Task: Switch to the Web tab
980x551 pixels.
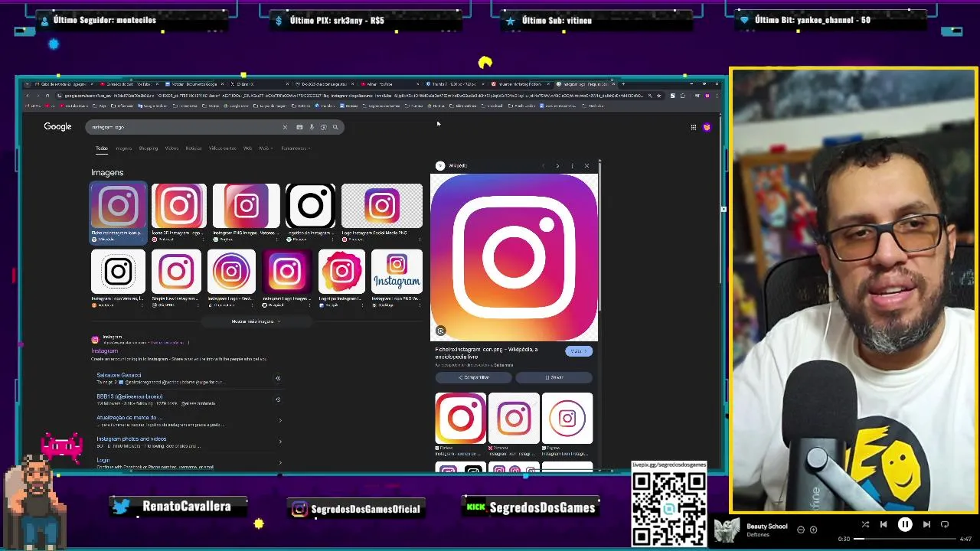Action: [x=247, y=148]
